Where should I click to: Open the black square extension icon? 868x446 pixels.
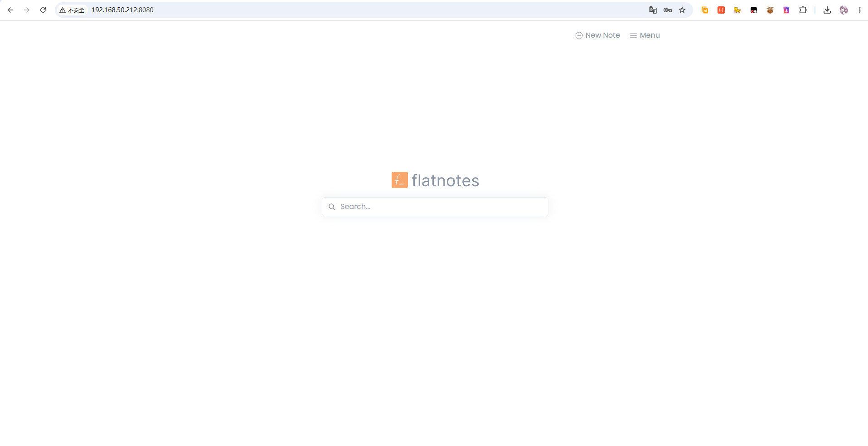pyautogui.click(x=754, y=10)
